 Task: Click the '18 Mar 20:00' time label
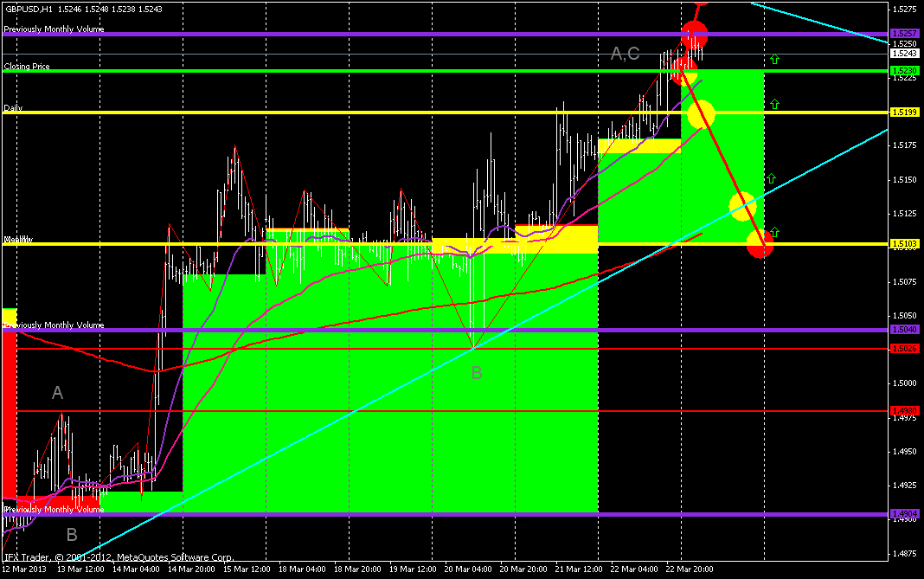click(357, 569)
